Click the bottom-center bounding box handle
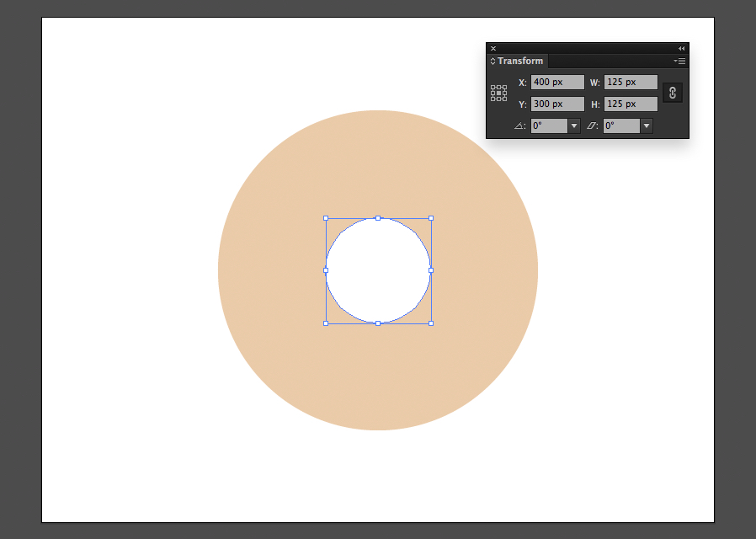The image size is (756, 539). coord(378,323)
